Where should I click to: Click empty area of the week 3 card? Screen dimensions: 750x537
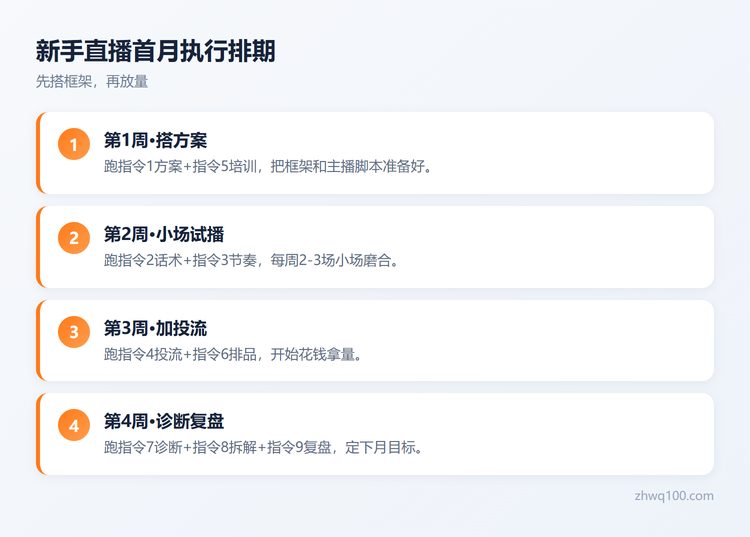coord(550,340)
